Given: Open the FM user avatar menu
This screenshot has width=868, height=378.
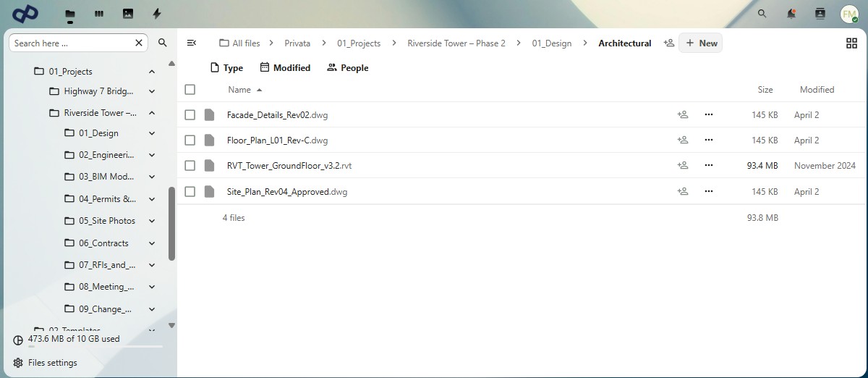Looking at the screenshot, I should point(849,14).
